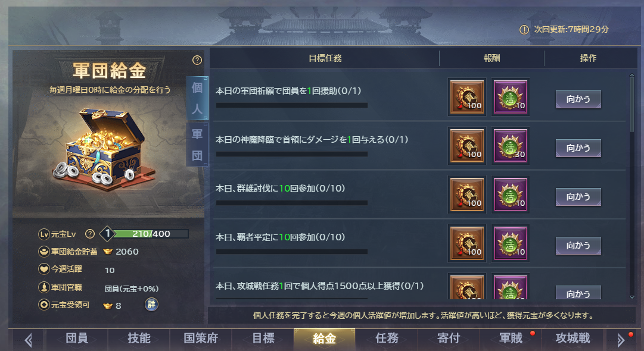Open the 任務 bottom tab
644x351 pixels.
pos(387,339)
